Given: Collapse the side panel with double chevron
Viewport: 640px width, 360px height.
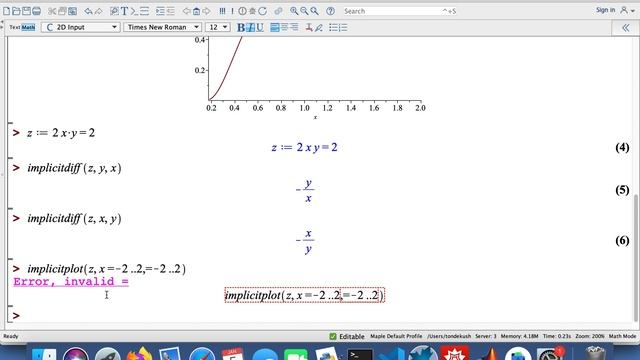Looking at the screenshot, I should tap(625, 28).
